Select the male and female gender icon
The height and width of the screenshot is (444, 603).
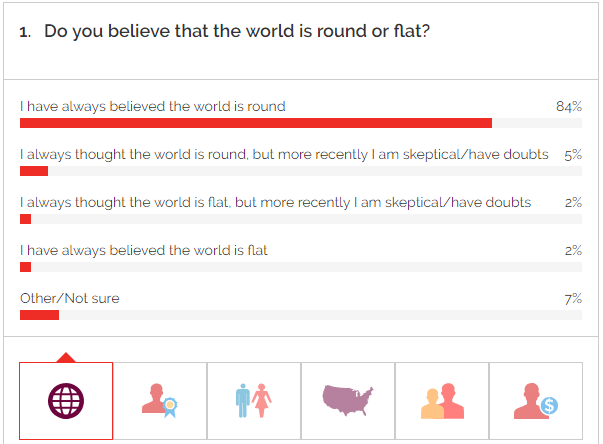(254, 401)
